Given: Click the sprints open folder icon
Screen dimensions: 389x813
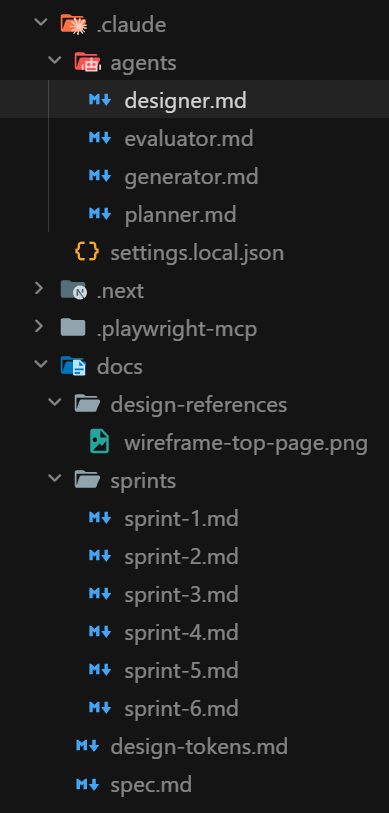Looking at the screenshot, I should [x=87, y=480].
